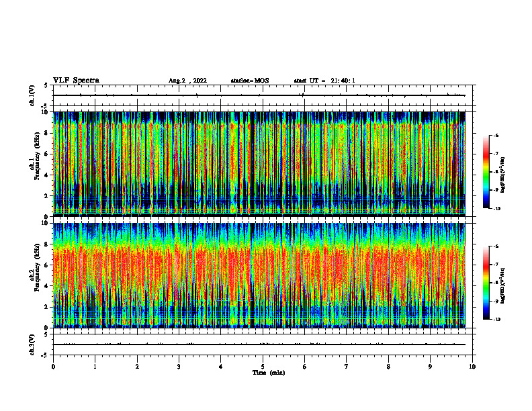Select the "start UT = 21:40: 1" text
This screenshot has width=532, height=411.
(x=324, y=81)
